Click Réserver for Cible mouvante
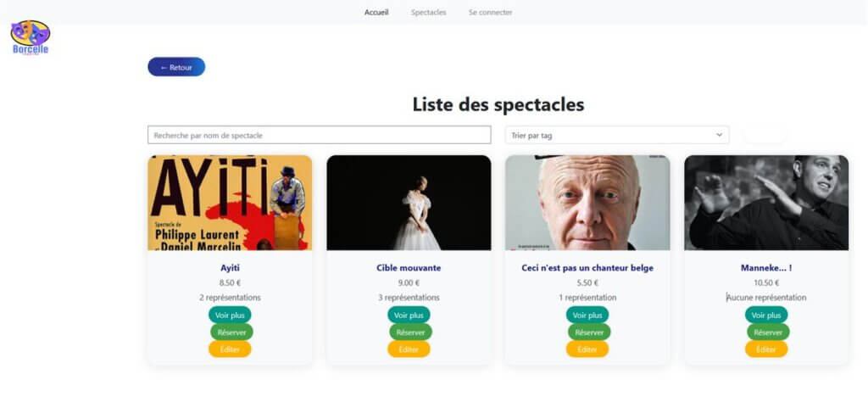The width and height of the screenshot is (868, 402). 411,332
